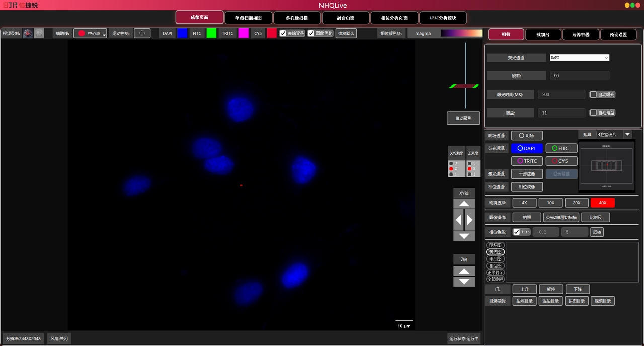The image size is (644, 346).
Task: Toggle the 去除背景 checkbox
Action: coord(283,33)
